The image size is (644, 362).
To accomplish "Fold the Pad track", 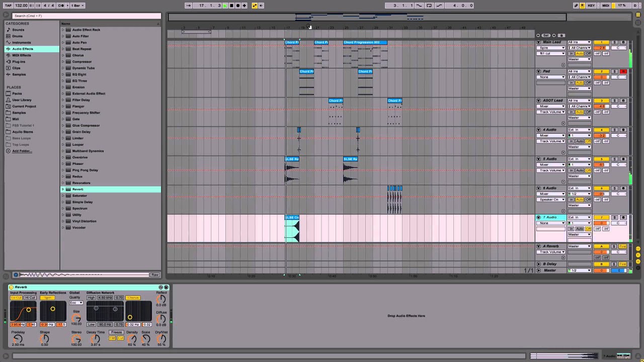I will point(538,71).
